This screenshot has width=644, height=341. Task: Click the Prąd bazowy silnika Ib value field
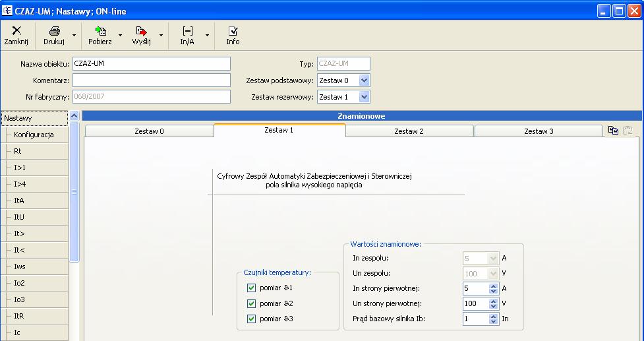tap(476, 319)
